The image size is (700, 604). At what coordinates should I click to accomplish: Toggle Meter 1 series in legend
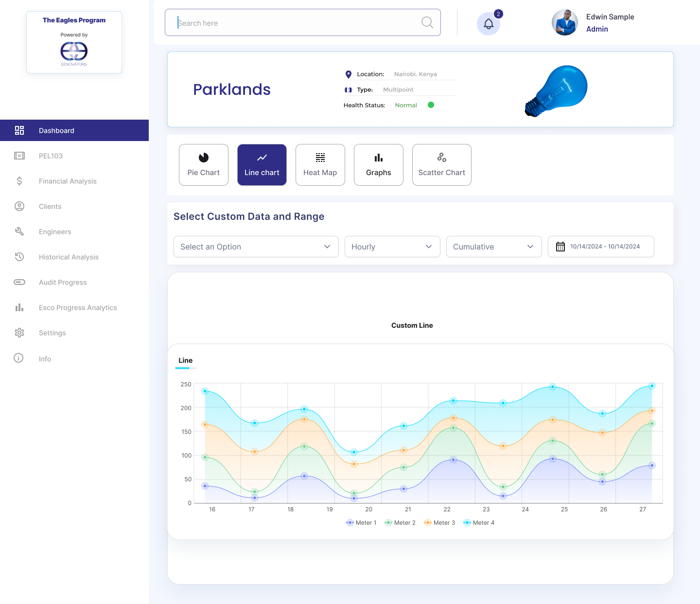point(361,523)
